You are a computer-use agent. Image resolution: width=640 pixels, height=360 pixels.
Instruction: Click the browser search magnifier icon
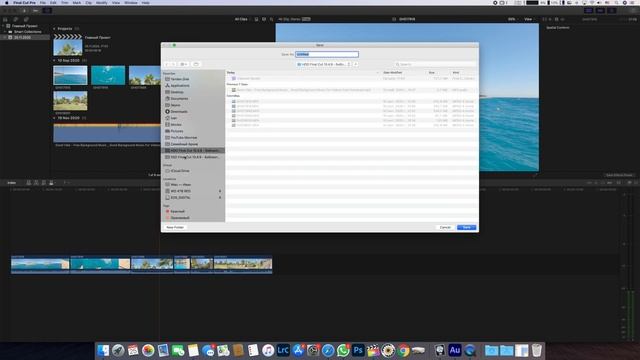[x=271, y=19]
